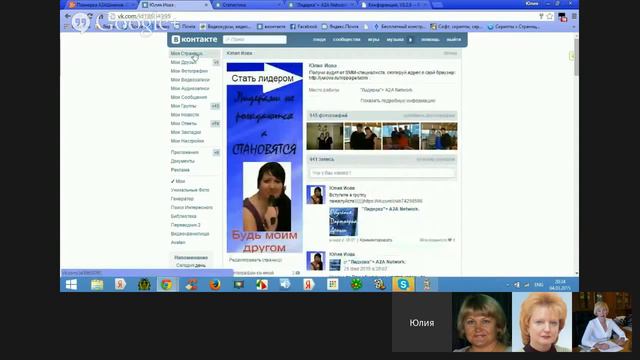Open the ICQ green flower taskbar icon

356,284
